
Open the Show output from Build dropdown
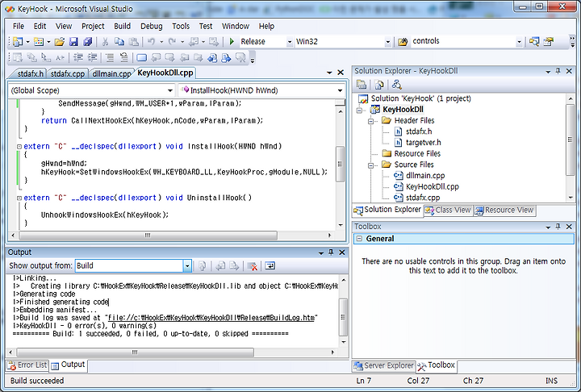click(187, 265)
